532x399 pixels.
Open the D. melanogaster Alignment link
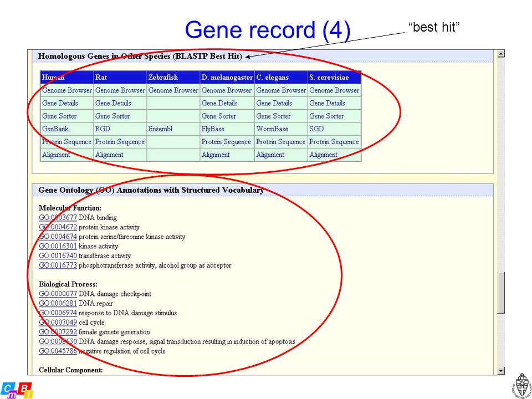(x=216, y=155)
